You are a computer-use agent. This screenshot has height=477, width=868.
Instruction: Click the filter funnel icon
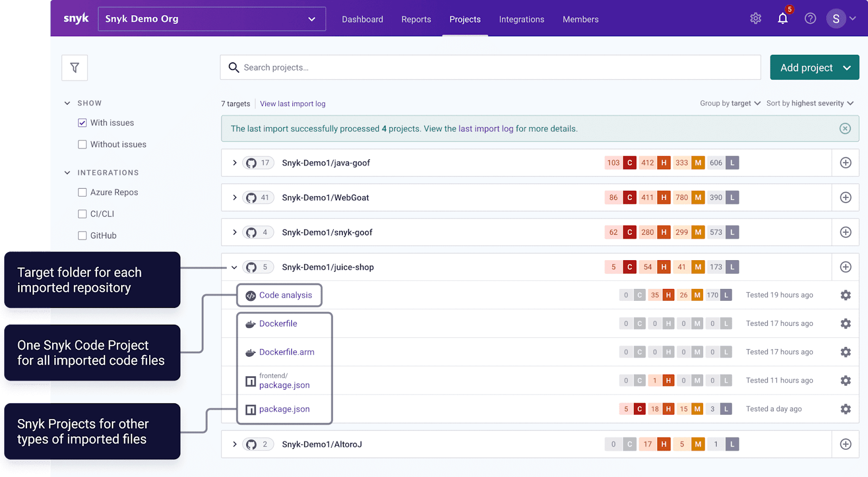pyautogui.click(x=75, y=68)
